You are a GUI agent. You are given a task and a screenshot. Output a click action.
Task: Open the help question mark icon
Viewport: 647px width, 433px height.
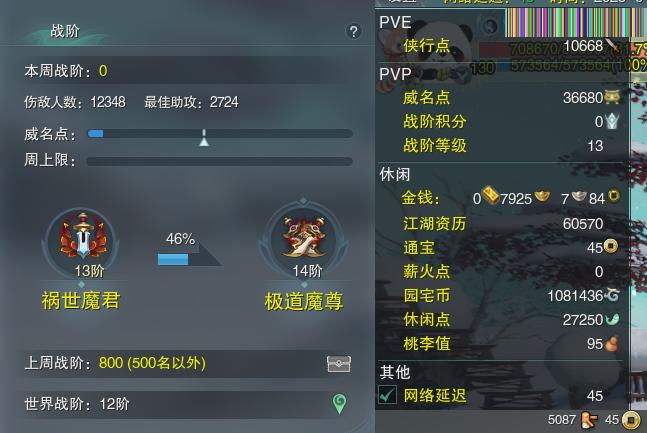[354, 31]
